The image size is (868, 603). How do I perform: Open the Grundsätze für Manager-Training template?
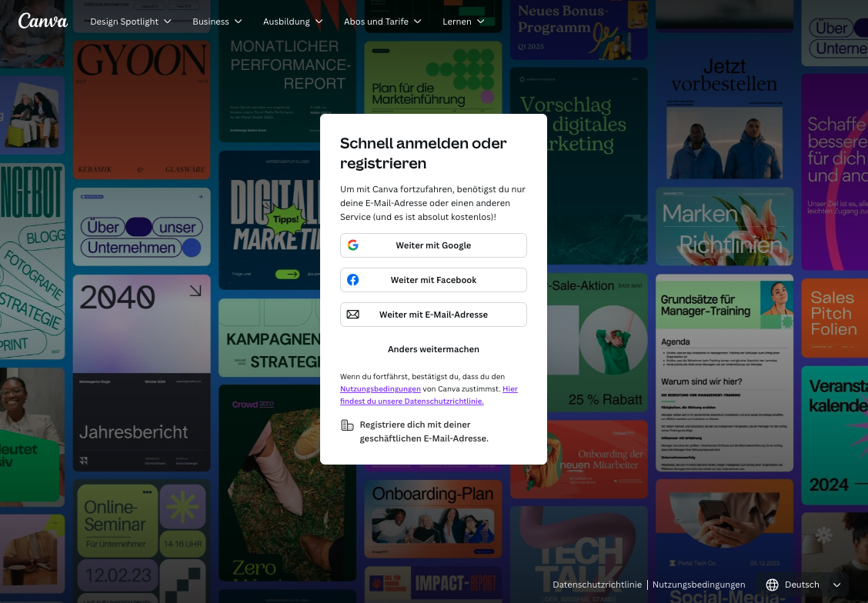tap(724, 373)
